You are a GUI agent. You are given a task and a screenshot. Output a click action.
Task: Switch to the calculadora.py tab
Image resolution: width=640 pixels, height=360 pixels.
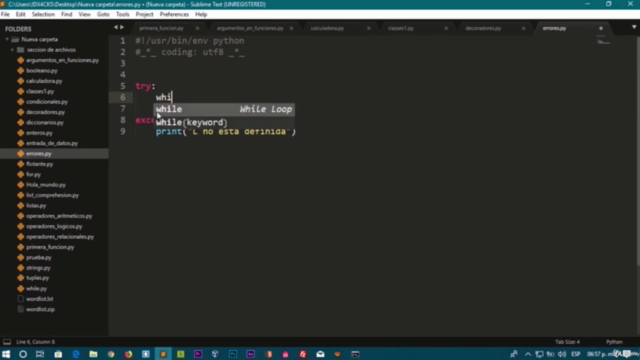pos(327,28)
